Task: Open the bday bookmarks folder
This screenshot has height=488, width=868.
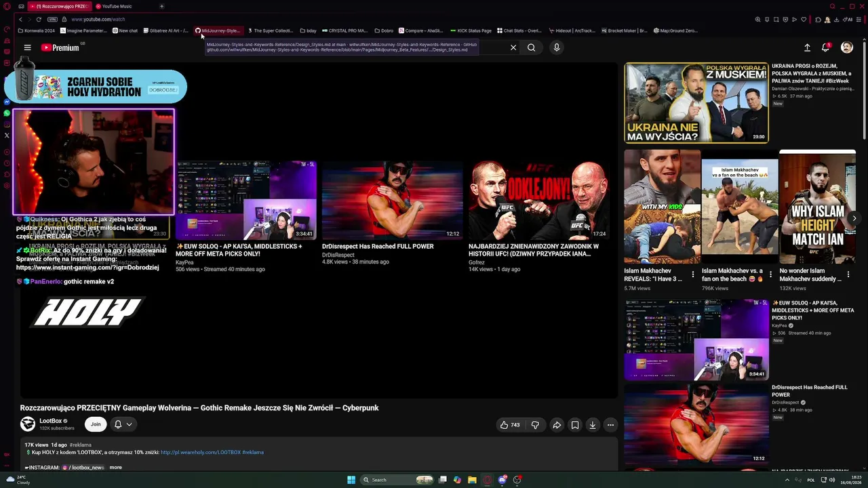Action: 308,30
